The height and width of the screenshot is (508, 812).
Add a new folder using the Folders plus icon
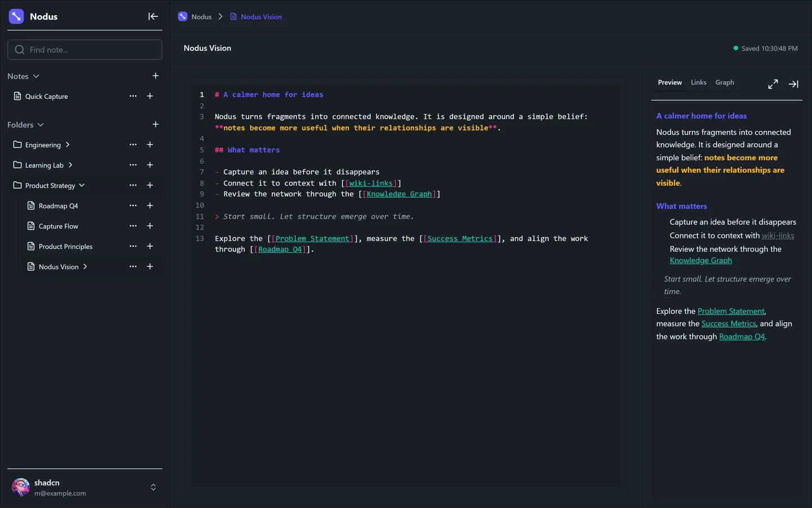click(156, 124)
